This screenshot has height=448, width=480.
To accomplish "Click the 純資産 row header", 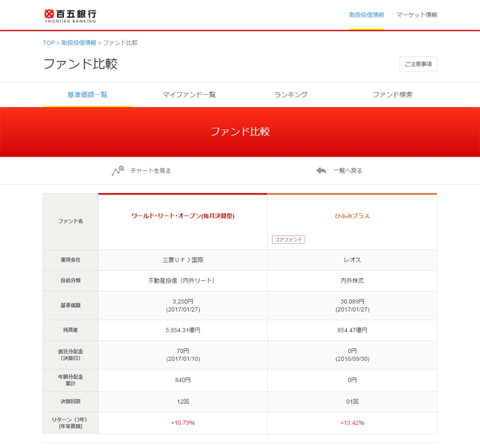I will point(70,330).
